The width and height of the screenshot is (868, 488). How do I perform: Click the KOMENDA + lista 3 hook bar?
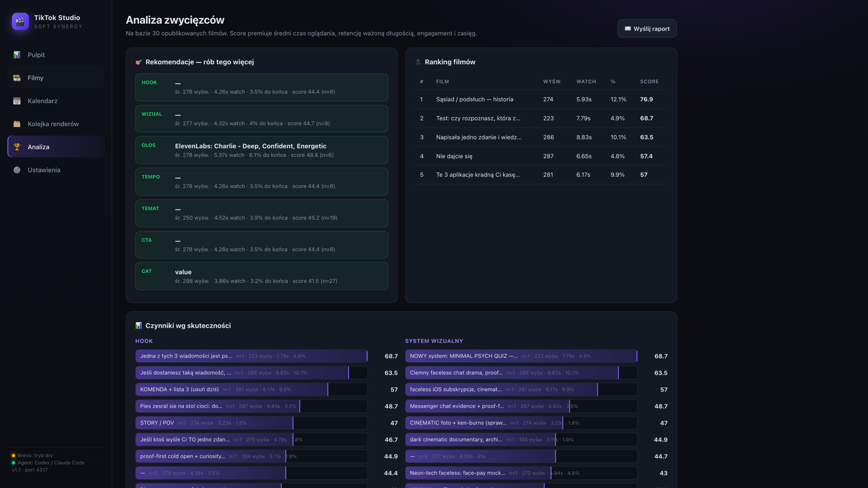[251, 389]
